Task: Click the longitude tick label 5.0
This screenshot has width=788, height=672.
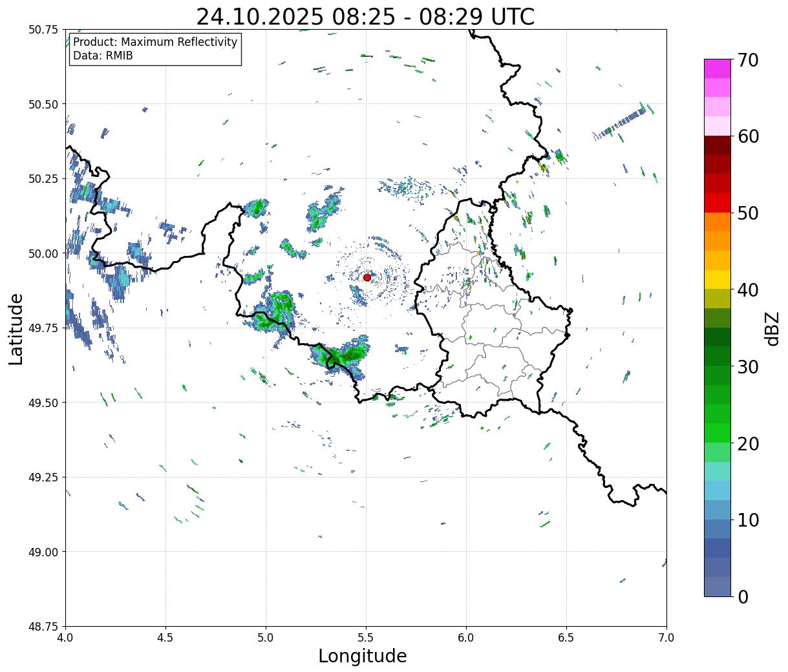Action: [x=266, y=638]
